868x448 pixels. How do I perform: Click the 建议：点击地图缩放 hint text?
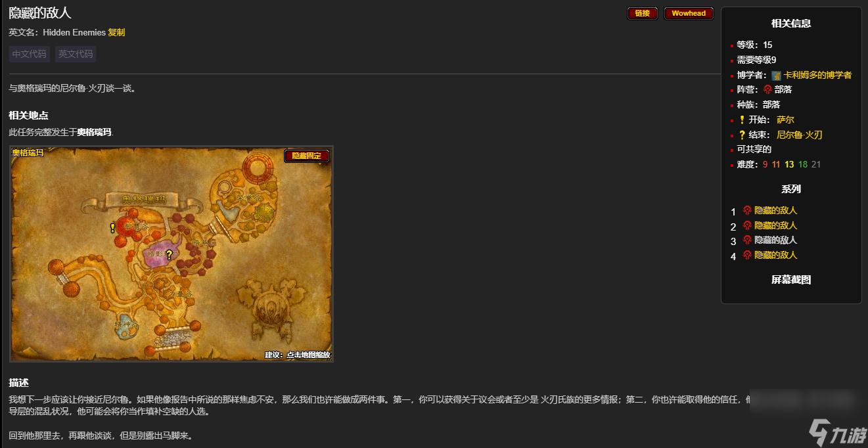(298, 355)
